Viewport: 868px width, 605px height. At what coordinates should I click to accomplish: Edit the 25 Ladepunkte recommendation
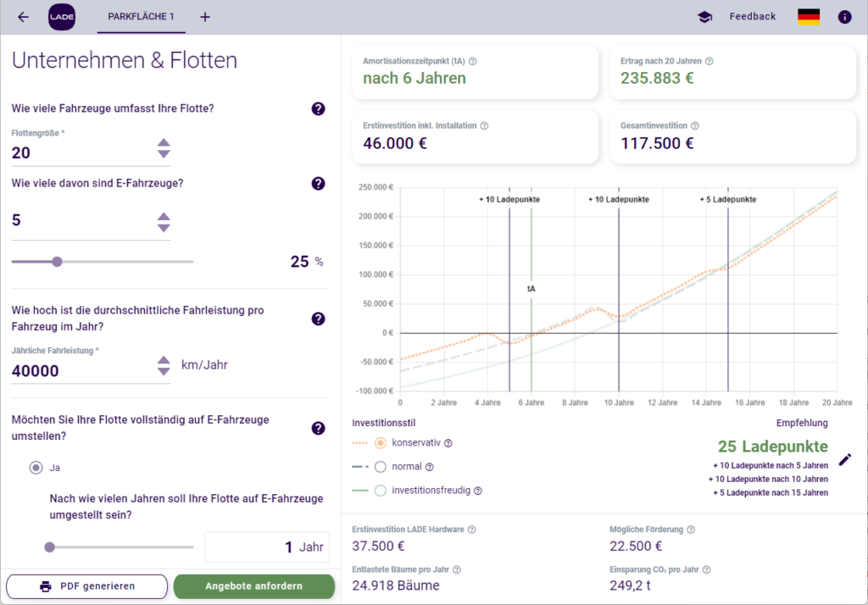point(844,459)
